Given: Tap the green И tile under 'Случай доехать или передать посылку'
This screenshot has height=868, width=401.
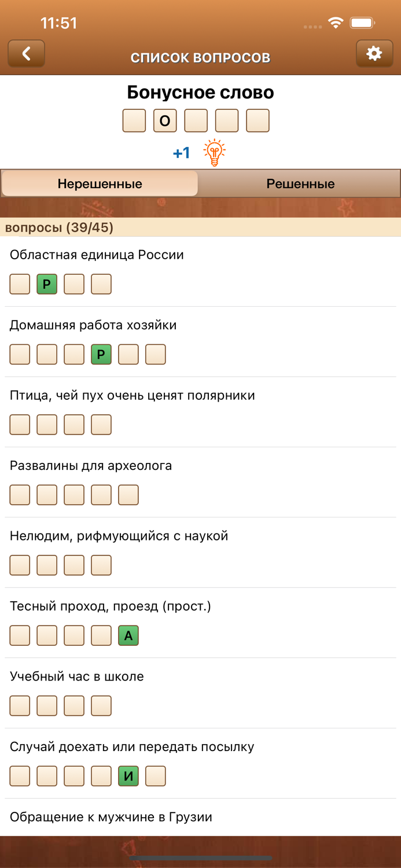Looking at the screenshot, I should point(128,775).
